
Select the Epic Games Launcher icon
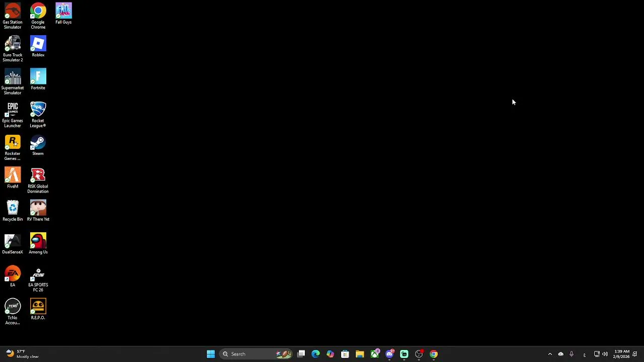point(13,115)
